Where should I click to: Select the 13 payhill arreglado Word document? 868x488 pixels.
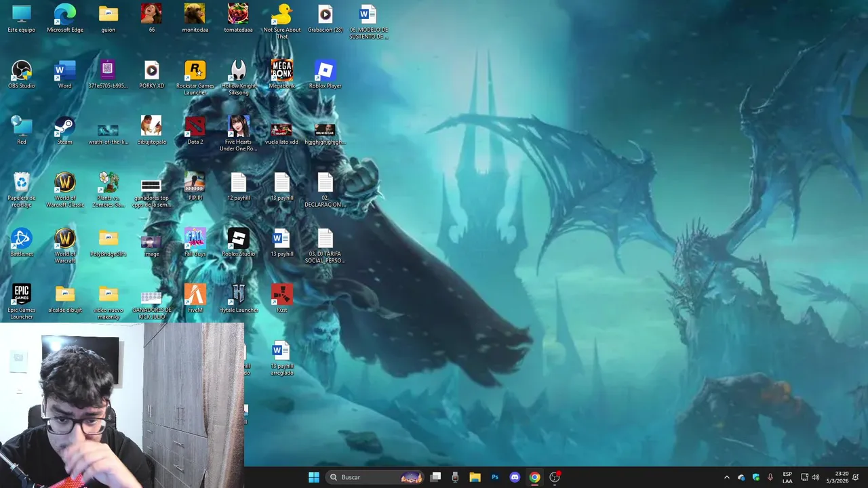pyautogui.click(x=281, y=359)
